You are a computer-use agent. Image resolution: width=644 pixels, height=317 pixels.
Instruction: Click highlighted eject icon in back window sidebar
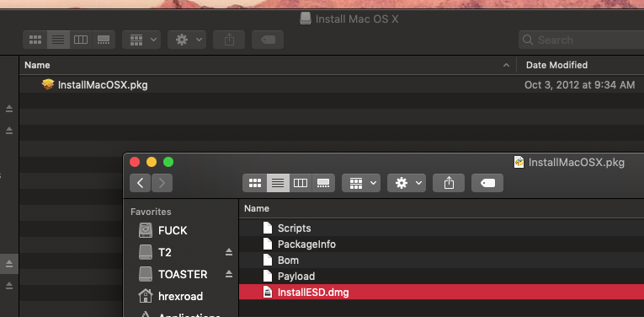9,264
